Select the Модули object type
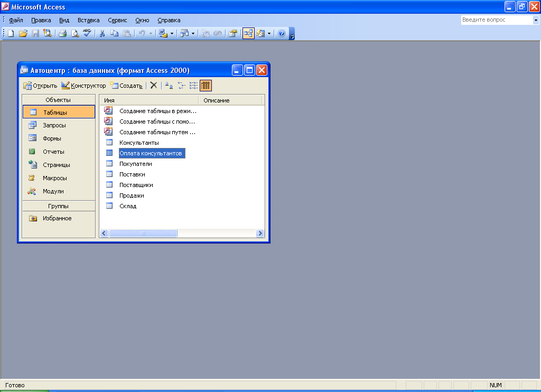The image size is (541, 392). point(59,191)
